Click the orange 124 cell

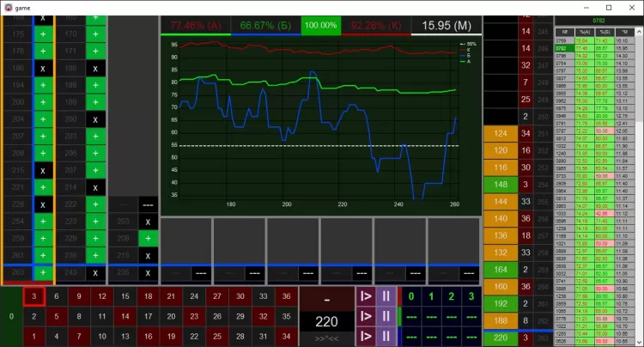(x=501, y=133)
